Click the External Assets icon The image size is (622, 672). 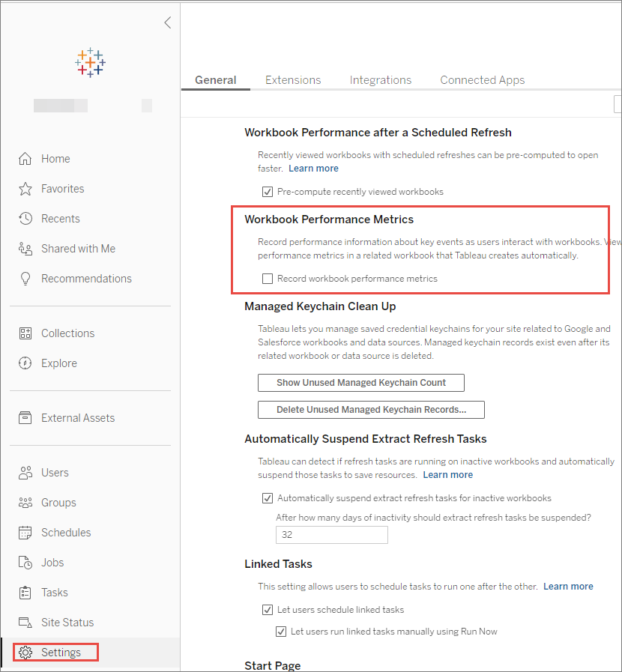25,418
